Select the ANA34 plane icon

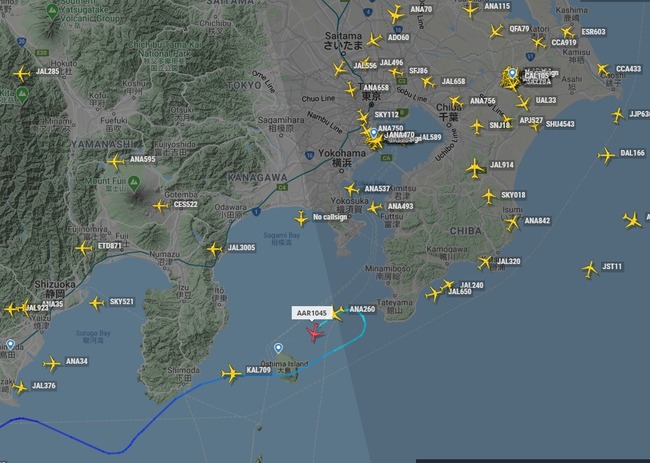click(x=52, y=364)
